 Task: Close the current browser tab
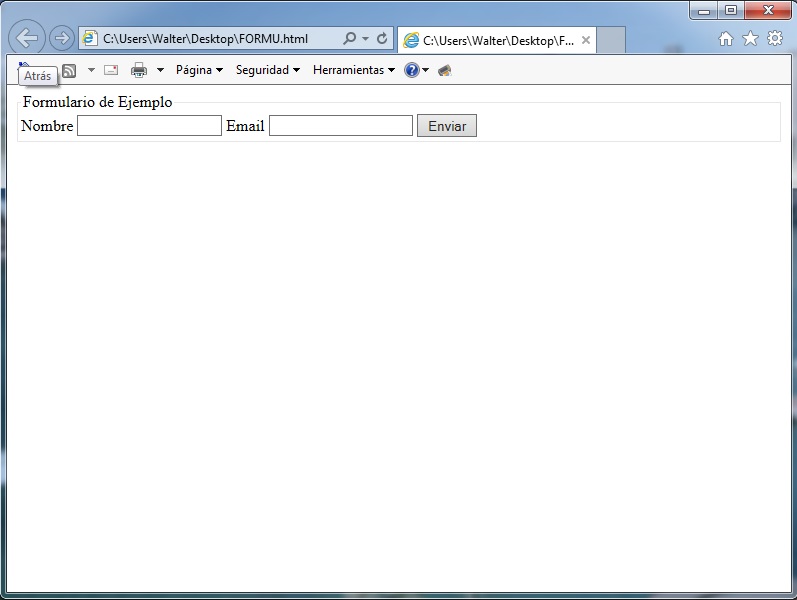point(586,41)
